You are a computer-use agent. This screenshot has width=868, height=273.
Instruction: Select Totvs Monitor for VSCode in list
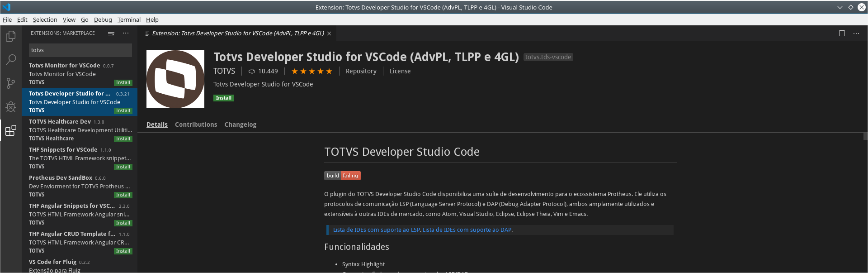(x=80, y=74)
